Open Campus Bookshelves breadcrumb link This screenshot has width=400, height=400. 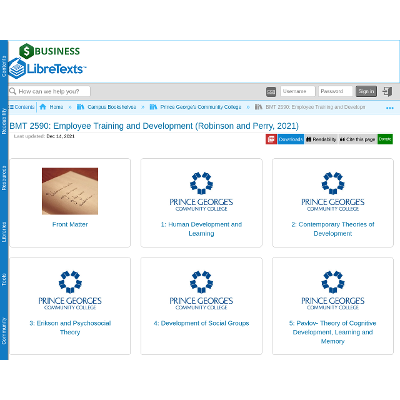pos(112,107)
